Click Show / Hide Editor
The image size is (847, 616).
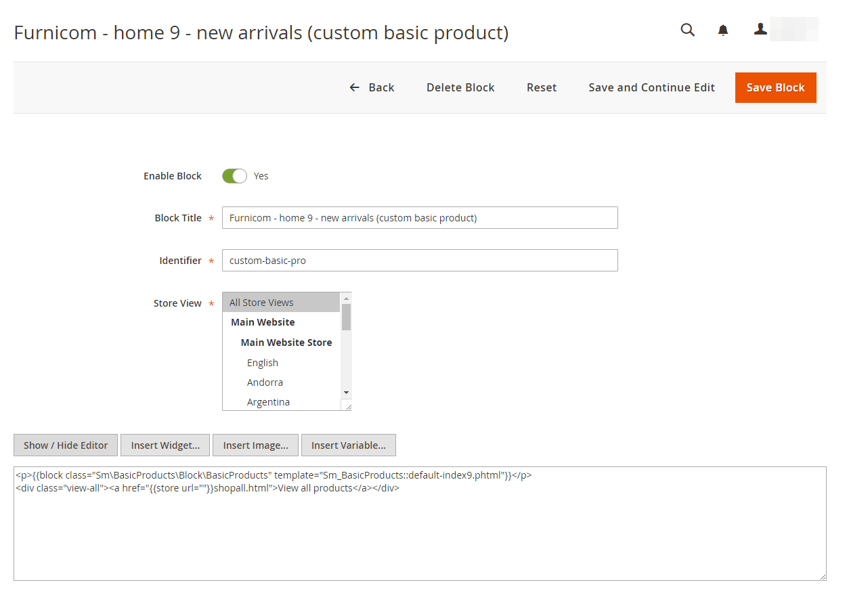[x=66, y=445]
